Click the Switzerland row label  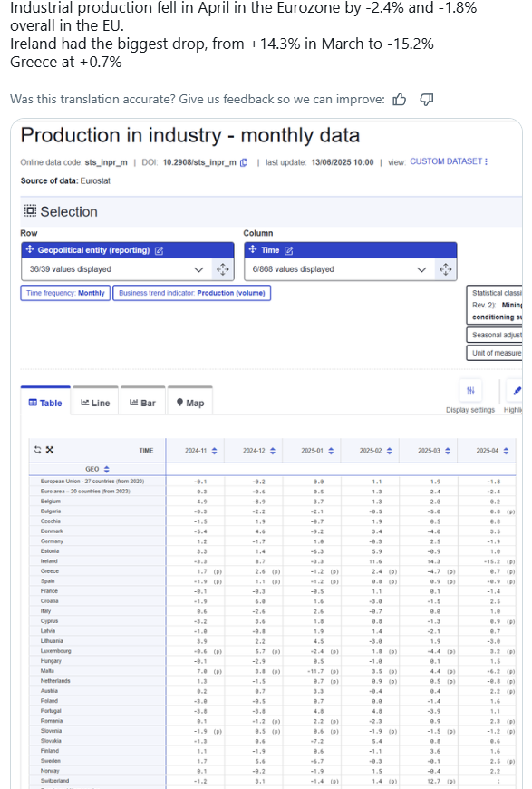click(x=54, y=781)
